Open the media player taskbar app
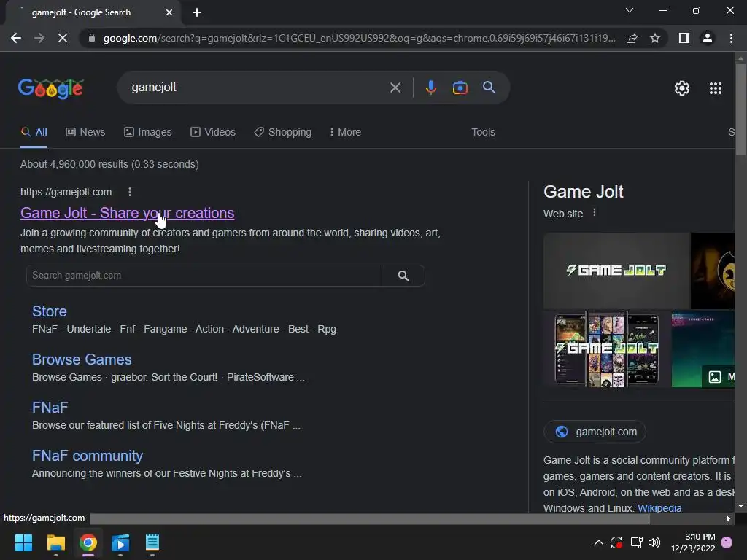 [120, 542]
